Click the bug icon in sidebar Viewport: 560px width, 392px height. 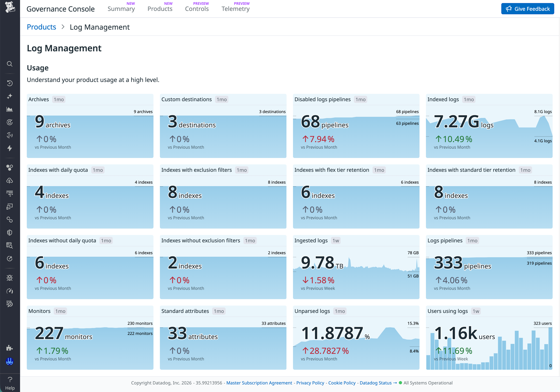(10, 278)
